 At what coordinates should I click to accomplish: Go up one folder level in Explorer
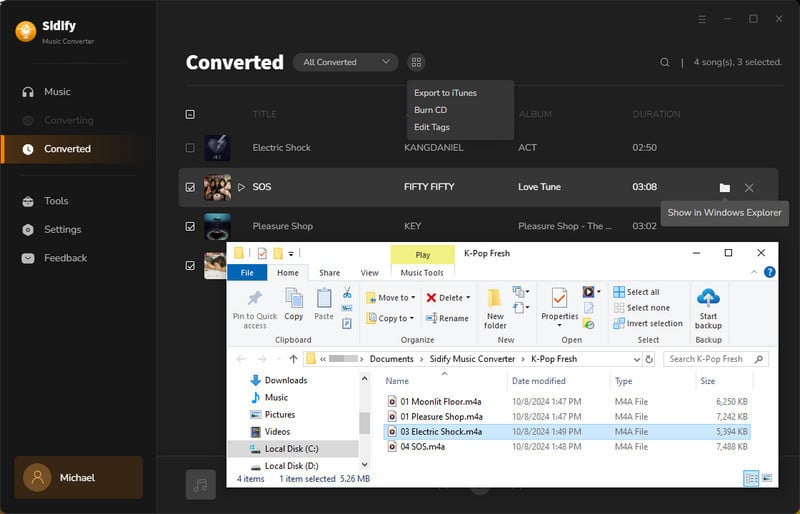pos(293,359)
